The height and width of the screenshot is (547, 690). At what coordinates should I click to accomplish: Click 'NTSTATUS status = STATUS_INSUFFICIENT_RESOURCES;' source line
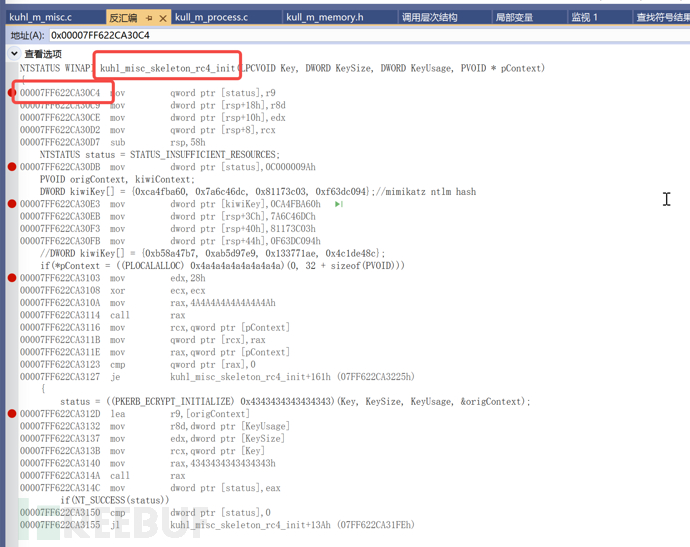[160, 154]
